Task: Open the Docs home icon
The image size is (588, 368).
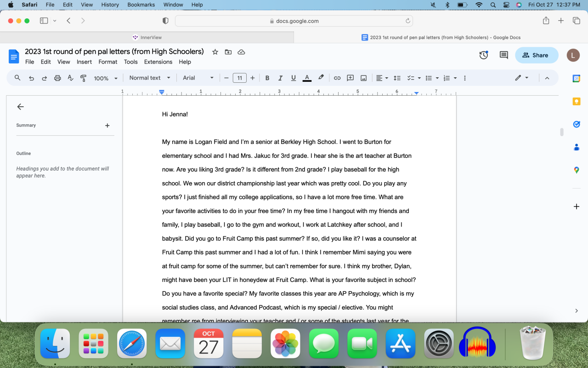Action: tap(14, 57)
